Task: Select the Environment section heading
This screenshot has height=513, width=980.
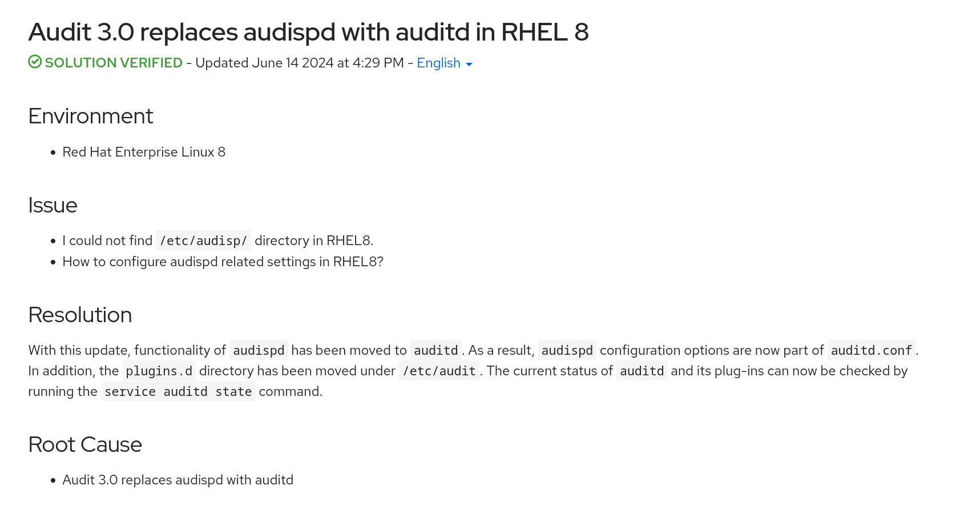Action: click(x=91, y=116)
